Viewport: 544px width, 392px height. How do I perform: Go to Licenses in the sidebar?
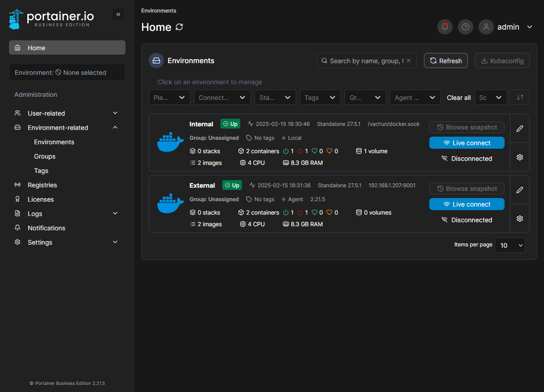[40, 199]
